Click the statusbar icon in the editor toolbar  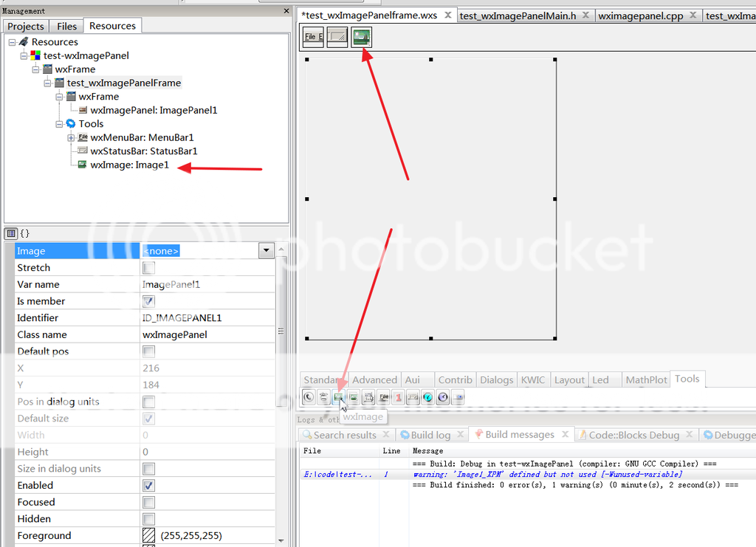[x=337, y=36]
